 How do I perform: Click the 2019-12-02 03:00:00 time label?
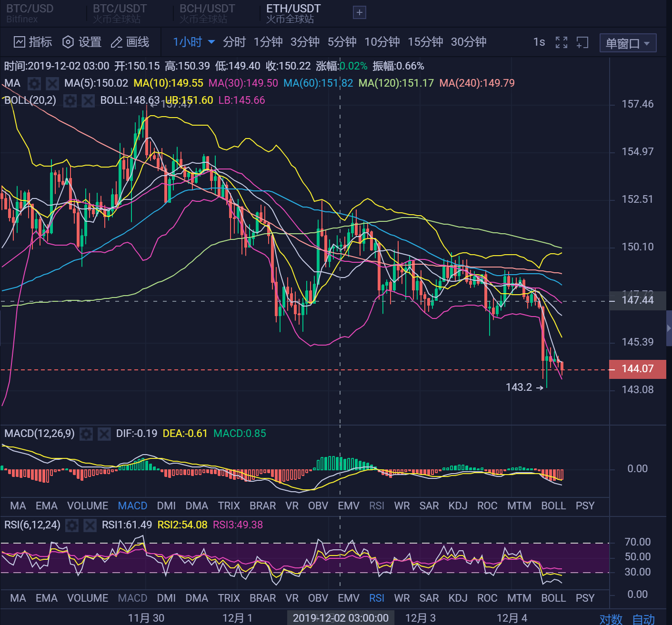341,618
